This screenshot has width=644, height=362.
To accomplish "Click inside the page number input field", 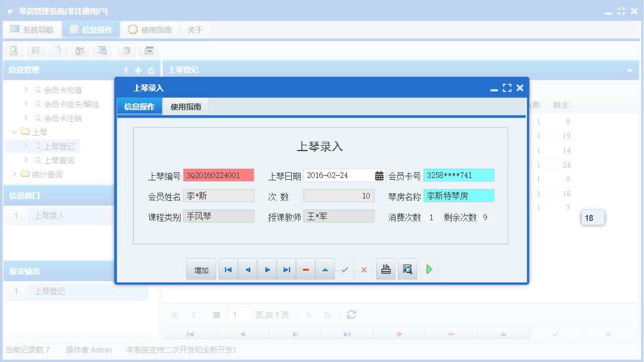I will pos(240,315).
